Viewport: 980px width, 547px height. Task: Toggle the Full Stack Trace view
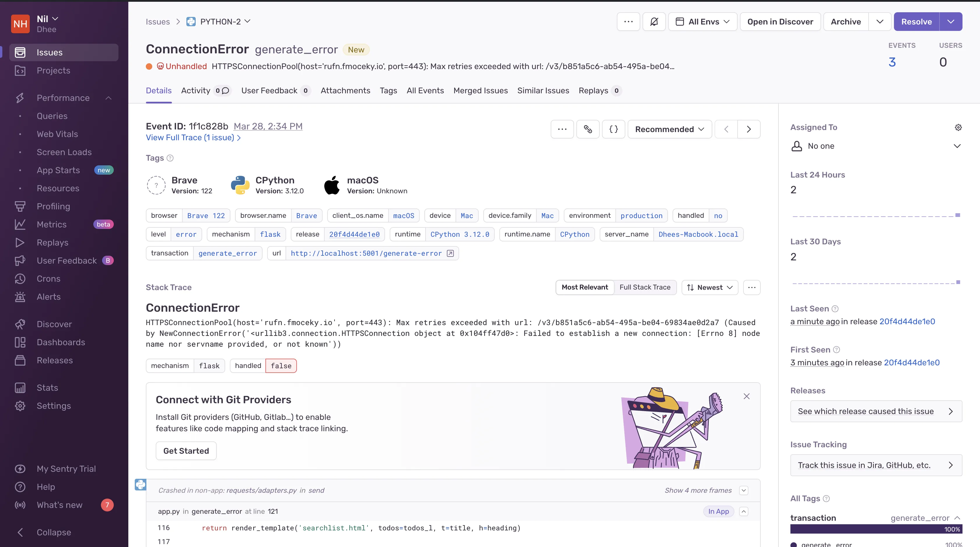[x=644, y=287]
